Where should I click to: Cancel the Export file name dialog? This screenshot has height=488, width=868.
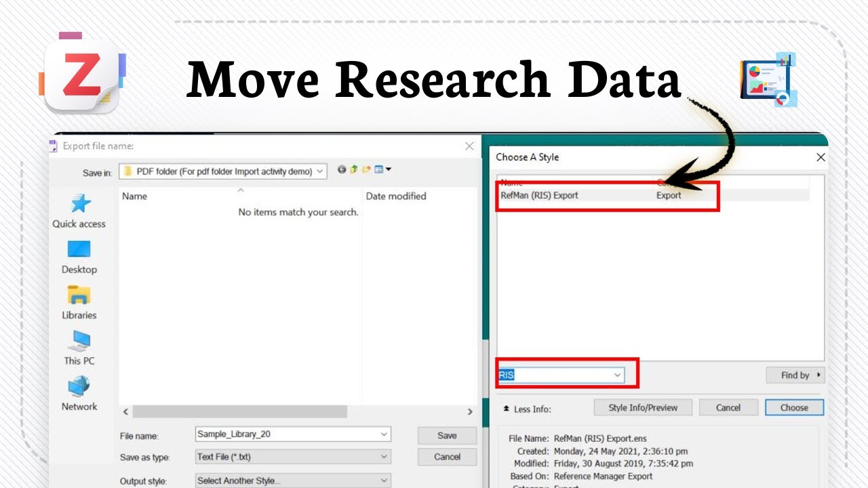447,457
